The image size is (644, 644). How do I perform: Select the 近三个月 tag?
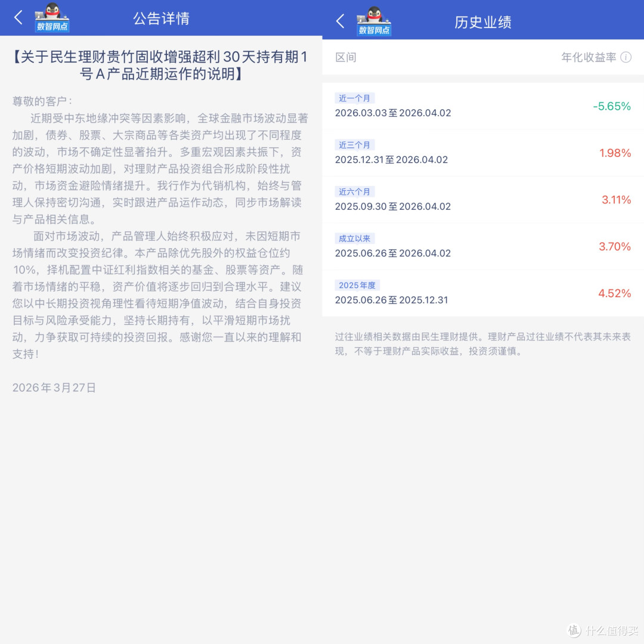pos(354,145)
